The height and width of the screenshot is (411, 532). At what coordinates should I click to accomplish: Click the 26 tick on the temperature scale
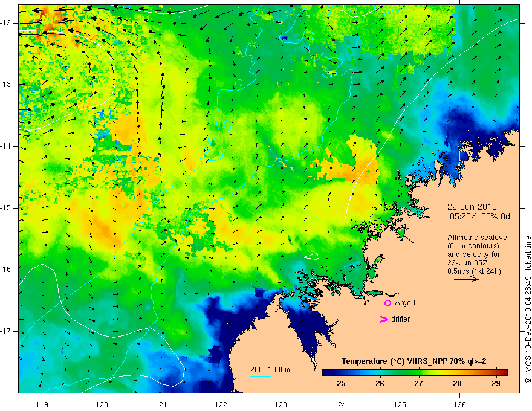click(380, 384)
